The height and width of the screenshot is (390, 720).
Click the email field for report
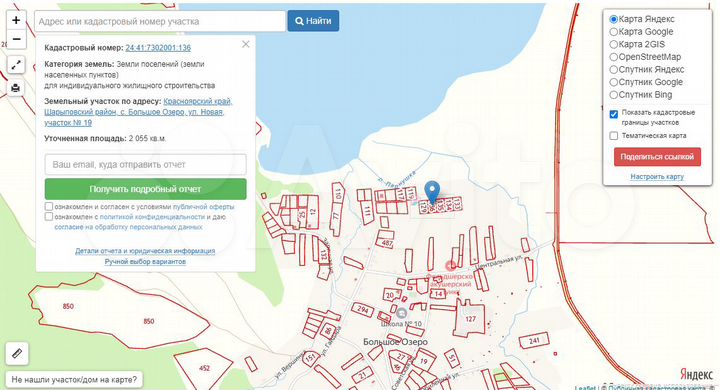pyautogui.click(x=146, y=164)
